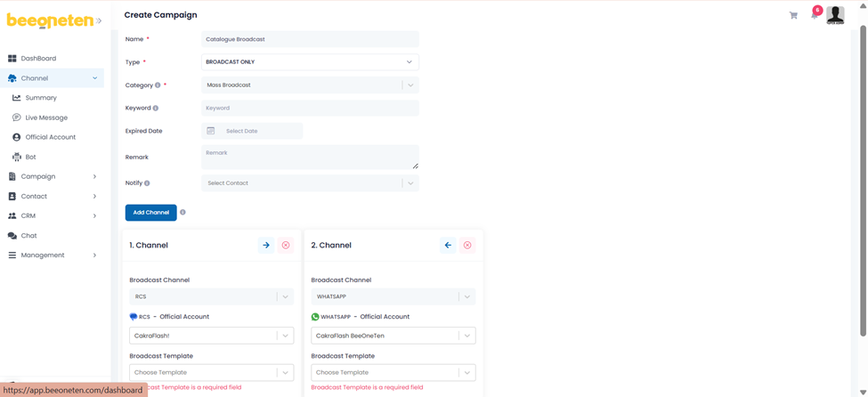Click the info icon beside Add Channel
868x397 pixels.
click(183, 213)
